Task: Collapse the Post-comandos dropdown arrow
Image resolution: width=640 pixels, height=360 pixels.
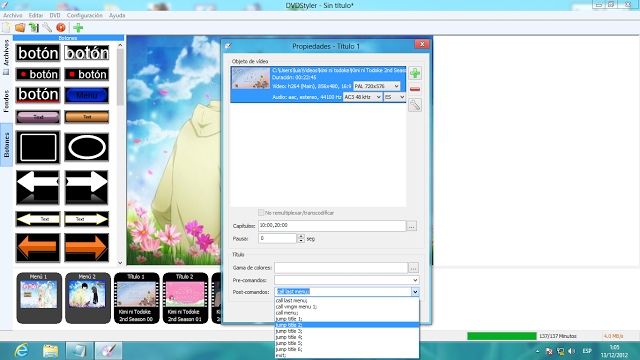Action: coord(415,291)
